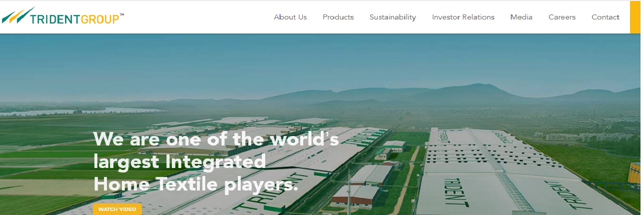Open the Contact page
The image size is (644, 215).
(606, 17)
